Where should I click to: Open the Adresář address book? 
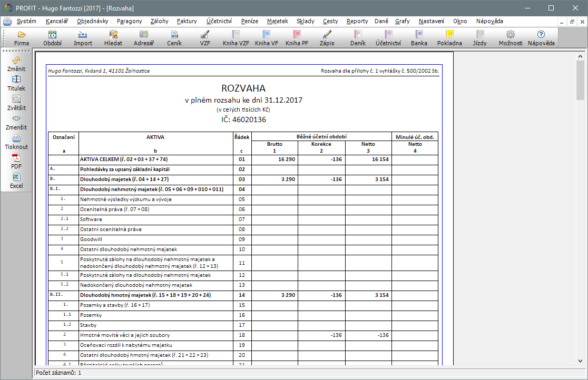pyautogui.click(x=144, y=38)
